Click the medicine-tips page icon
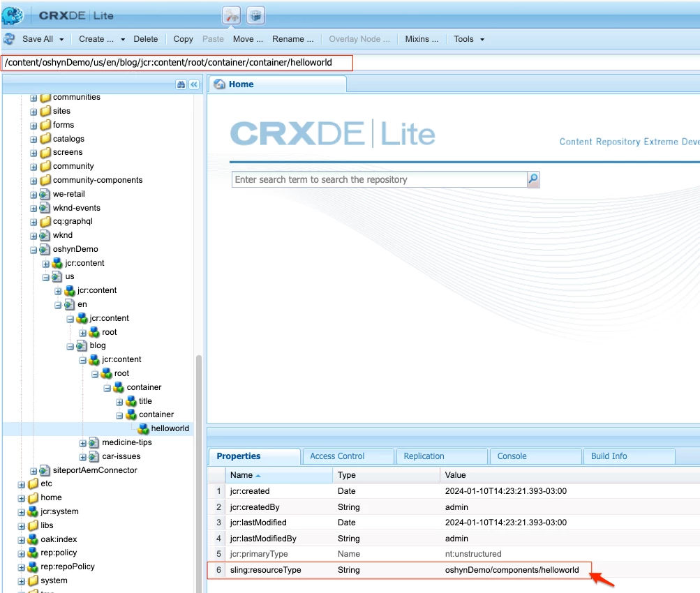This screenshot has height=593, width=700. point(94,442)
